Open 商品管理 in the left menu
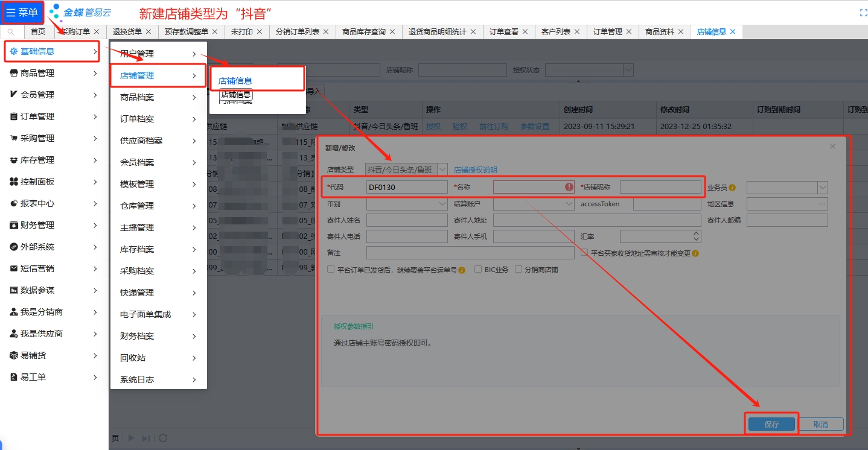 (x=37, y=73)
